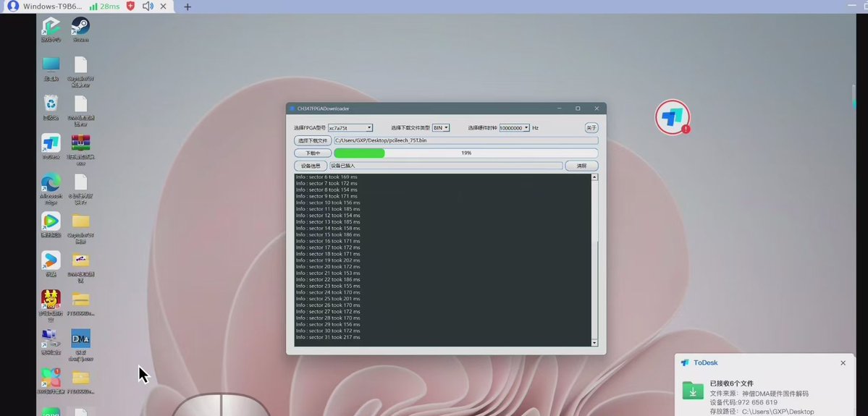Click the device code 972 656 619 text

(x=743, y=402)
